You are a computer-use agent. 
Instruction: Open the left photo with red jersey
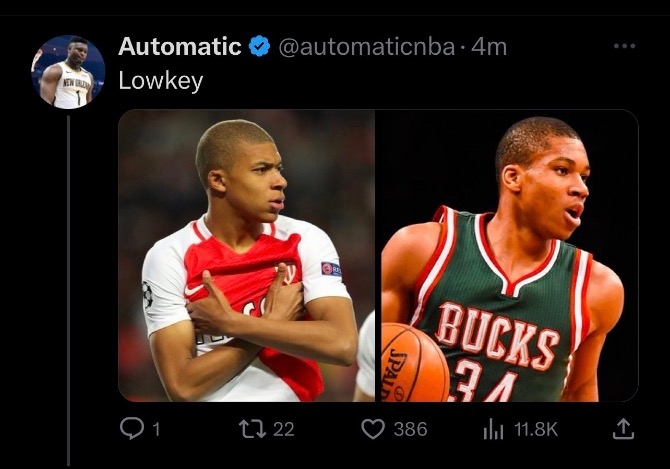click(246, 255)
